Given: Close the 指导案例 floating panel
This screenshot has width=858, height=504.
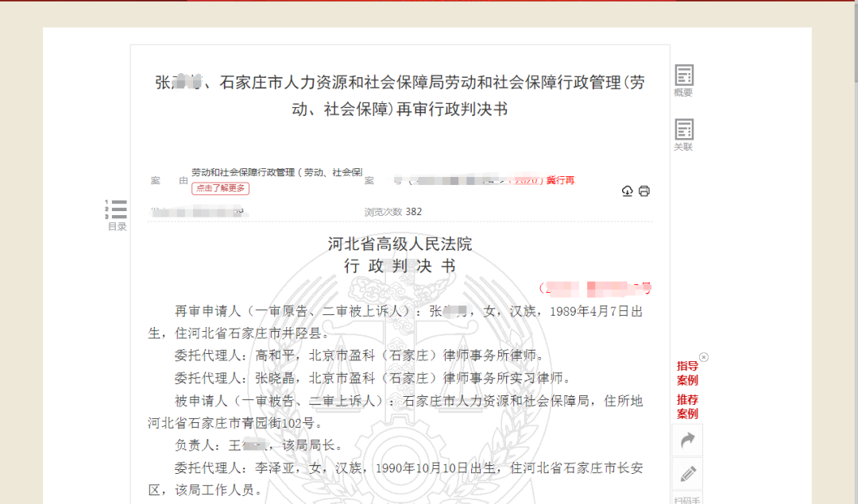Looking at the screenshot, I should coord(704,357).
